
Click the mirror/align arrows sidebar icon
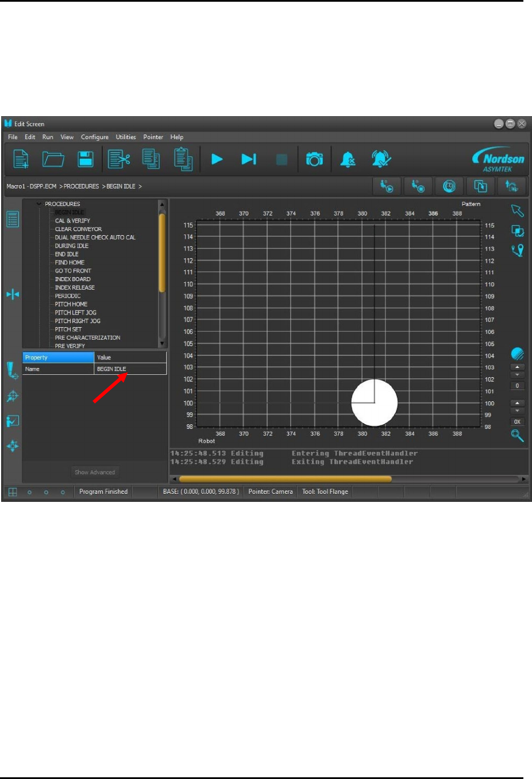point(13,294)
